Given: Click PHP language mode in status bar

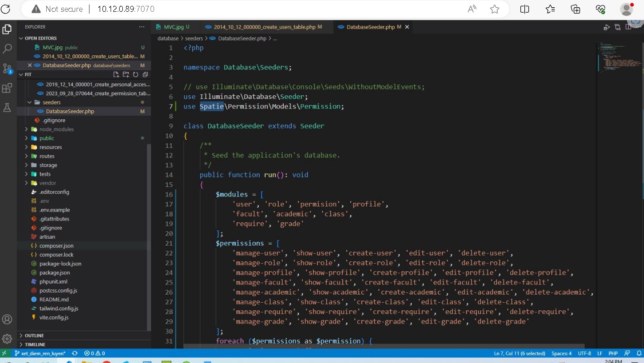Looking at the screenshot, I should tap(613, 353).
